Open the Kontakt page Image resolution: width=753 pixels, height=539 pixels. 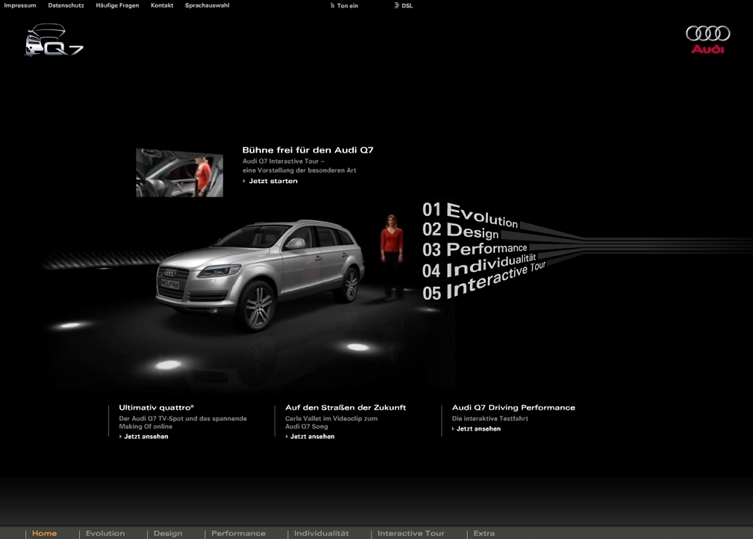pos(162,6)
